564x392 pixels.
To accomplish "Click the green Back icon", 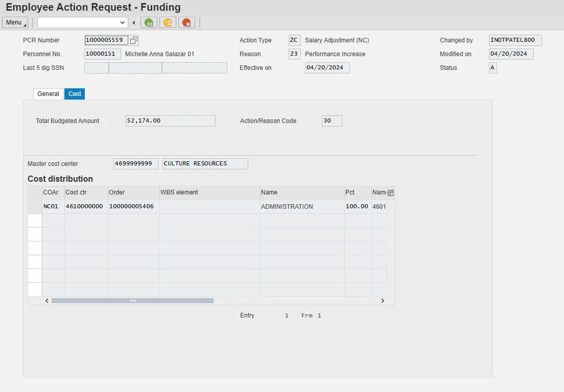I will tap(149, 22).
